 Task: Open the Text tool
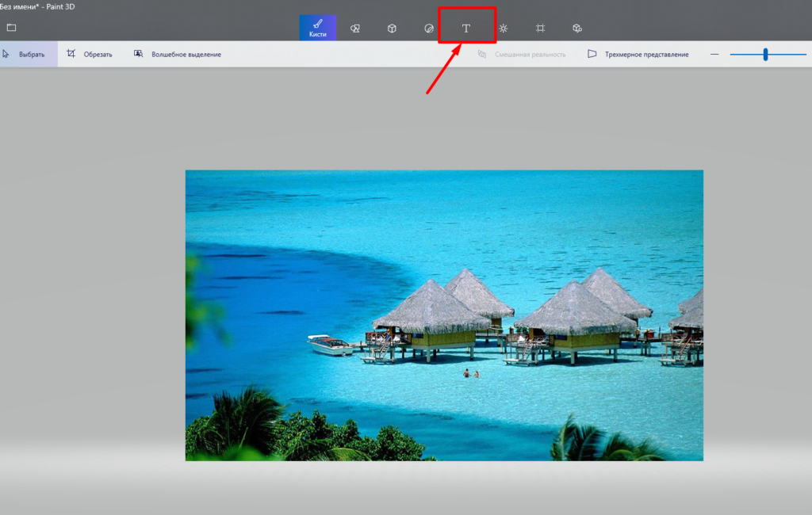point(466,26)
